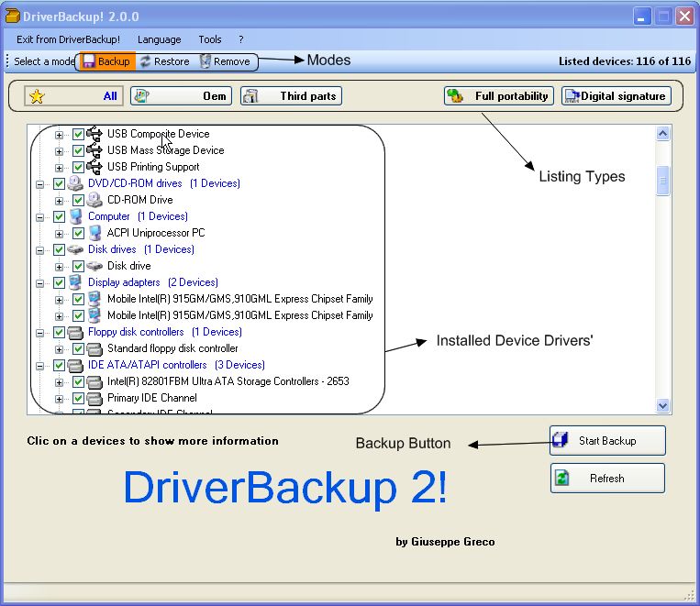700x606 pixels.
Task: Open the ? help menu
Action: [241, 39]
